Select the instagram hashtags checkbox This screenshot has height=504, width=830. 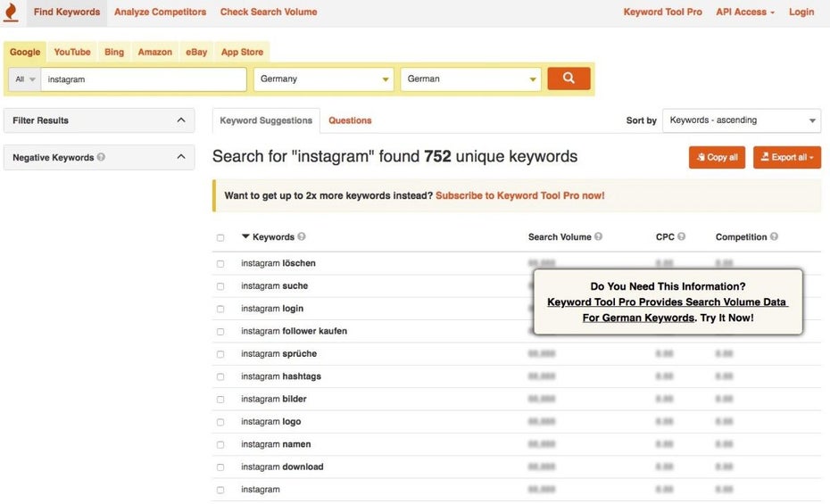click(220, 377)
